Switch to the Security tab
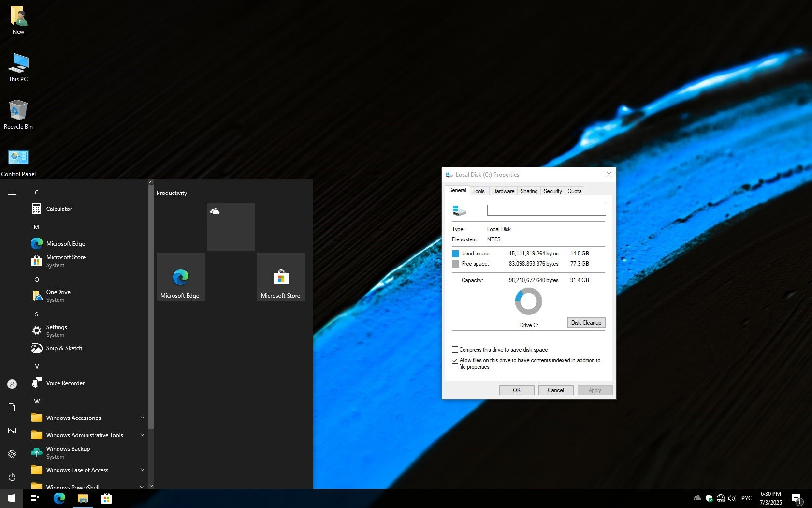812x508 pixels. [552, 191]
